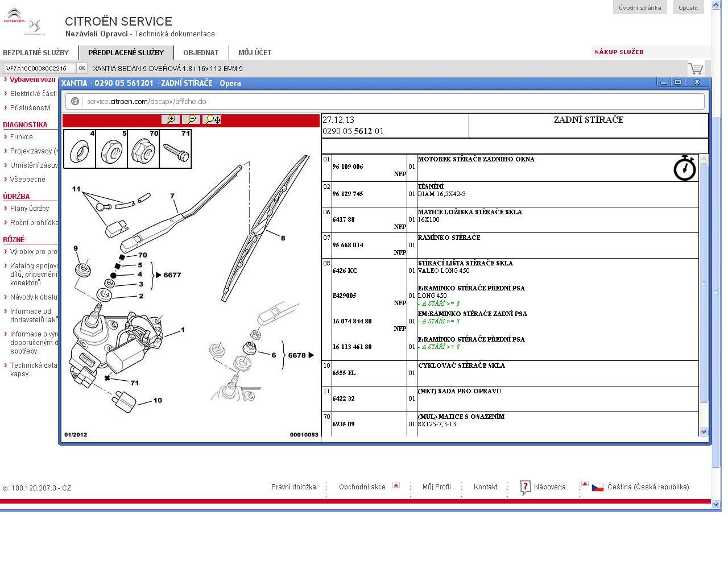Expand Příslušenství sidebar item
This screenshot has width=728, height=582.
[30, 108]
